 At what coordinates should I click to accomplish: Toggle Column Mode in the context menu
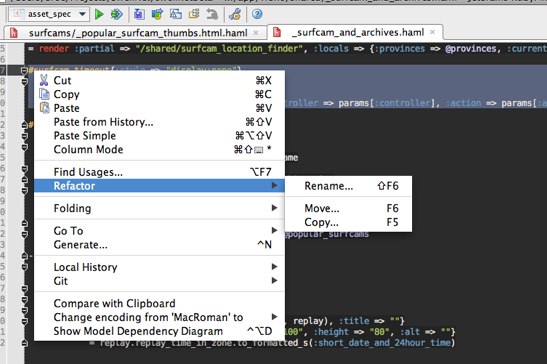click(159, 149)
